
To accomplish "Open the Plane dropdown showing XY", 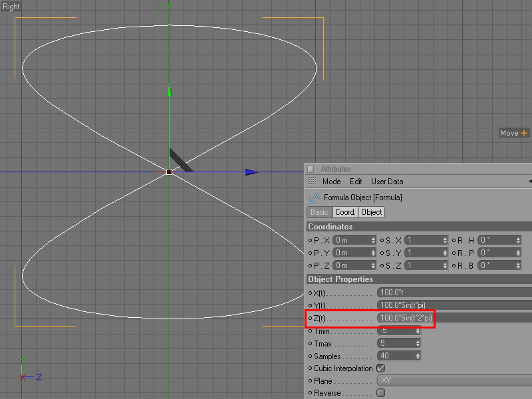I will 454,381.
